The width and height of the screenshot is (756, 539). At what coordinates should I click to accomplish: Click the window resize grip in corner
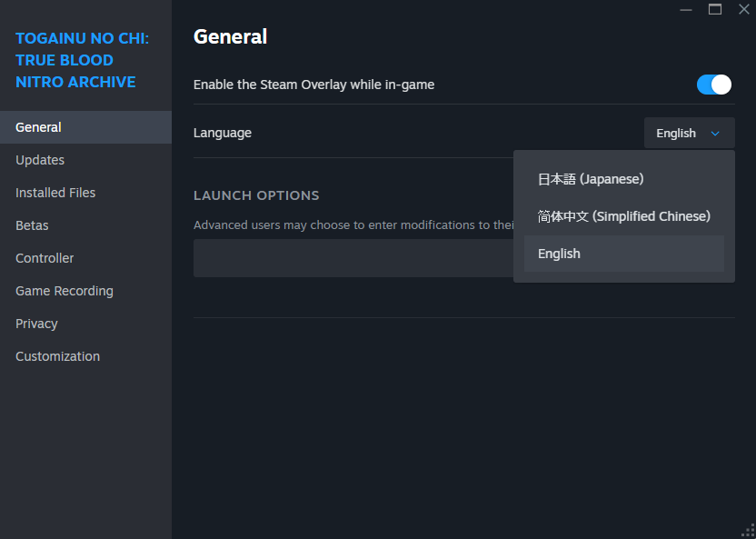click(749, 532)
